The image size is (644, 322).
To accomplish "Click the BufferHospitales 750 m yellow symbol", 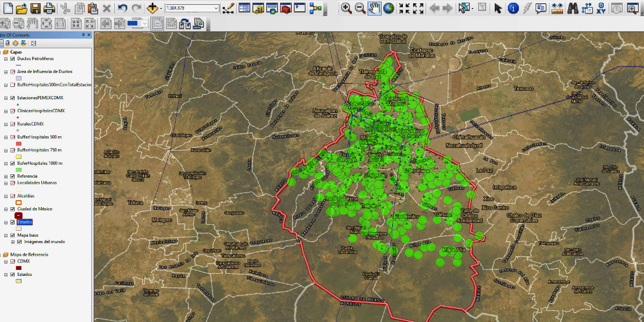I will point(19,157).
